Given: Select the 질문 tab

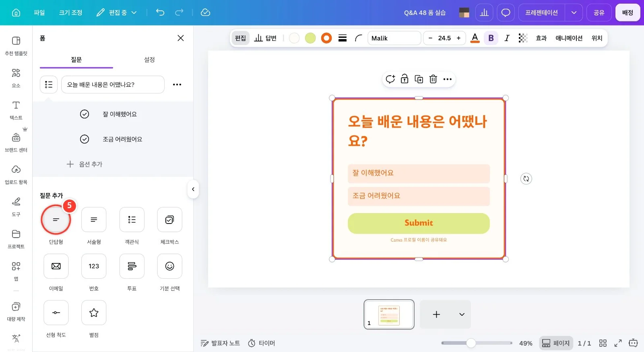Looking at the screenshot, I should click(x=76, y=60).
